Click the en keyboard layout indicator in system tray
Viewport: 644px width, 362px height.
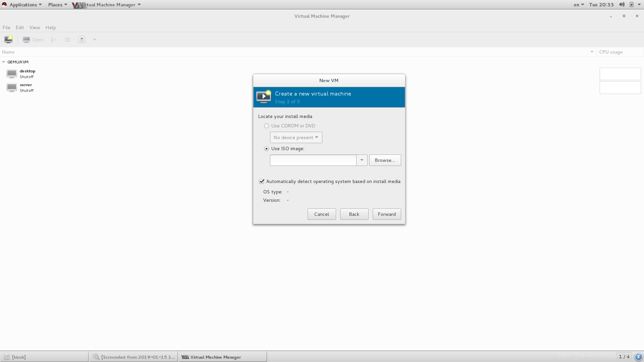(576, 4)
